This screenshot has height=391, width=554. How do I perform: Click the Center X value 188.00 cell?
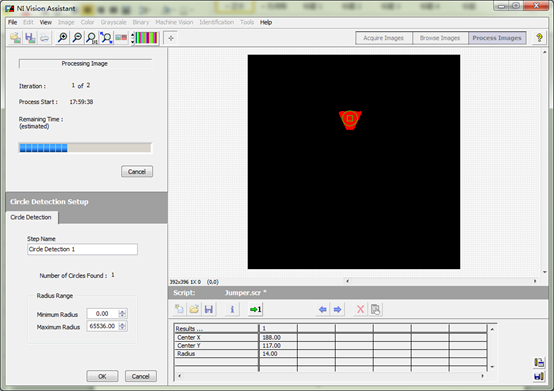(x=278, y=337)
